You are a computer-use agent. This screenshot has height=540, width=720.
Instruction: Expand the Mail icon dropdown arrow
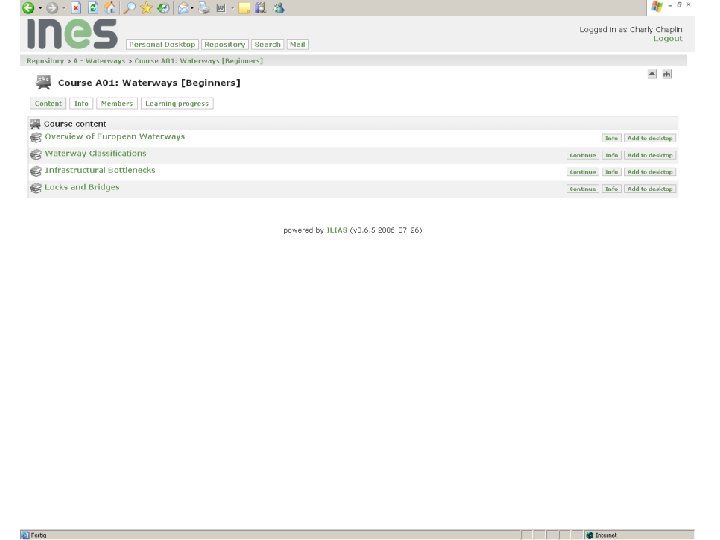point(192,8)
